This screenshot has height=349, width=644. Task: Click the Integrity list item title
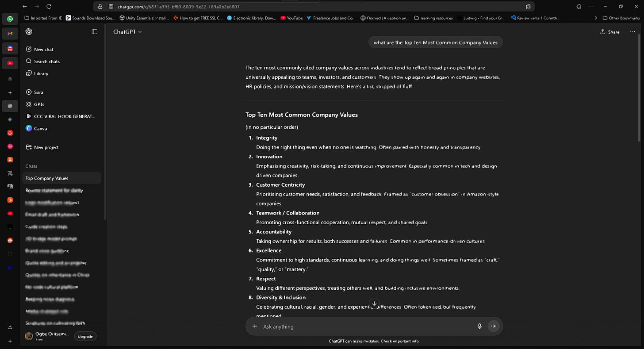pos(267,138)
